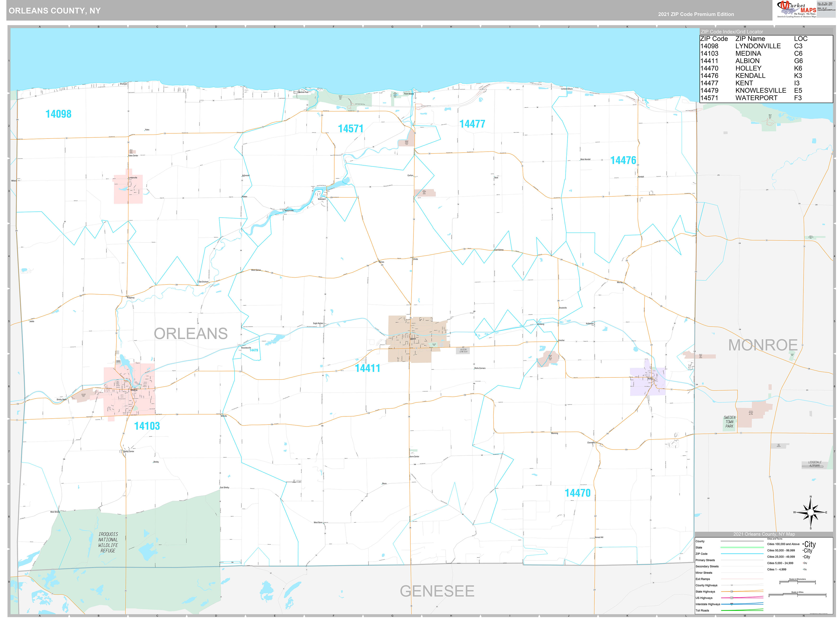The width and height of the screenshot is (840, 618).
Task: Click the 'ZIP Name' column header
Action: tap(750, 39)
